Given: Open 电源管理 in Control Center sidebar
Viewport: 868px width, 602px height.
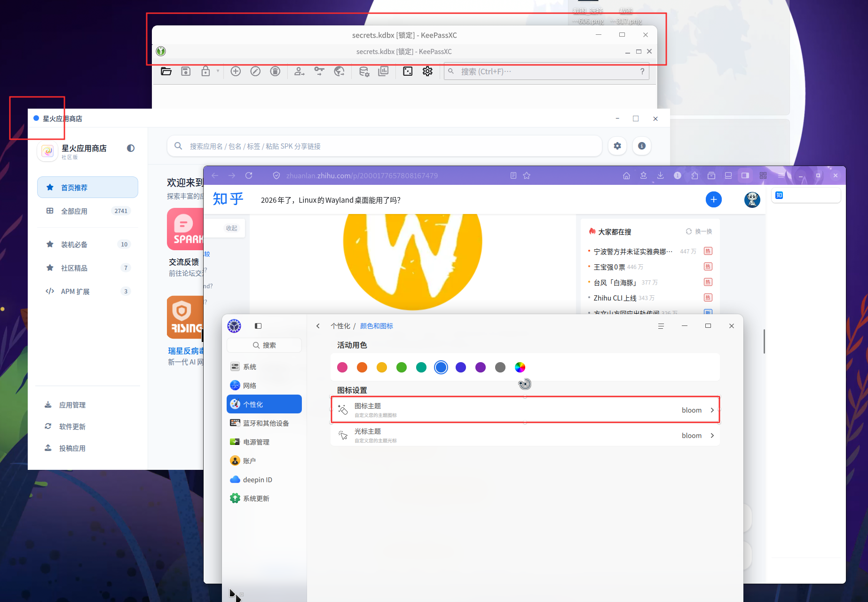Looking at the screenshot, I should (264, 442).
